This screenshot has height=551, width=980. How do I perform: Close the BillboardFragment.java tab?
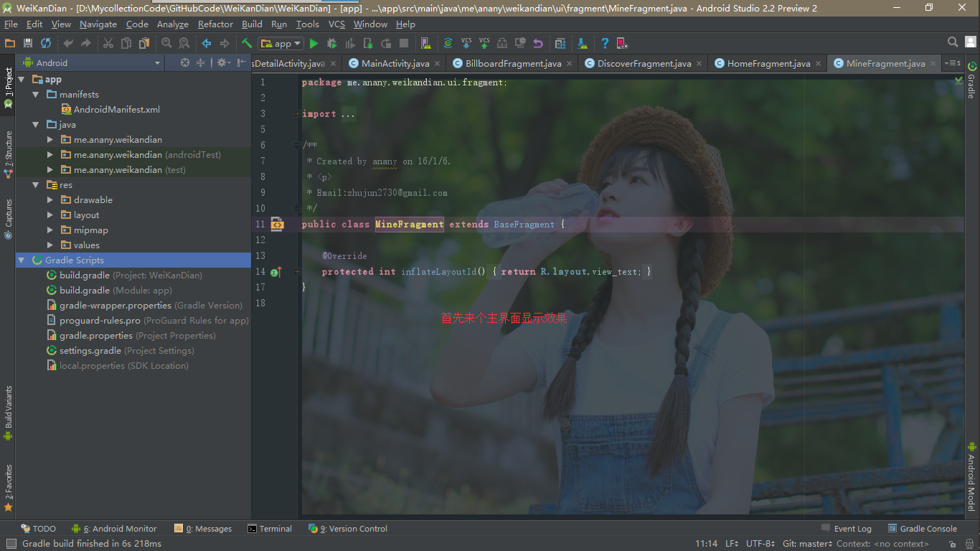pyautogui.click(x=570, y=64)
